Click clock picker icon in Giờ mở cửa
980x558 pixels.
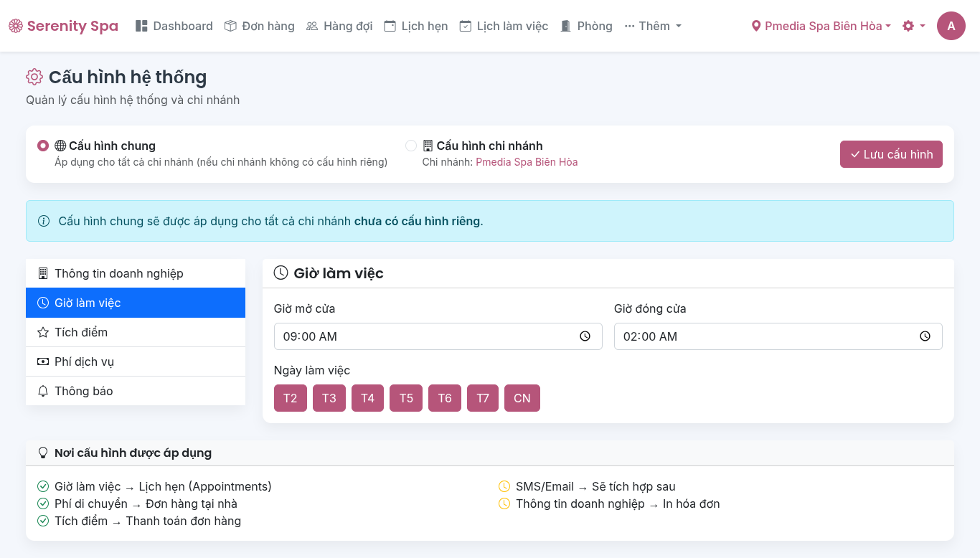pos(585,336)
